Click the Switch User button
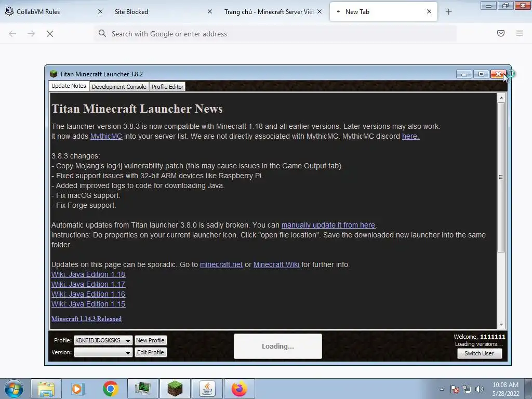532x399 pixels. (479, 353)
